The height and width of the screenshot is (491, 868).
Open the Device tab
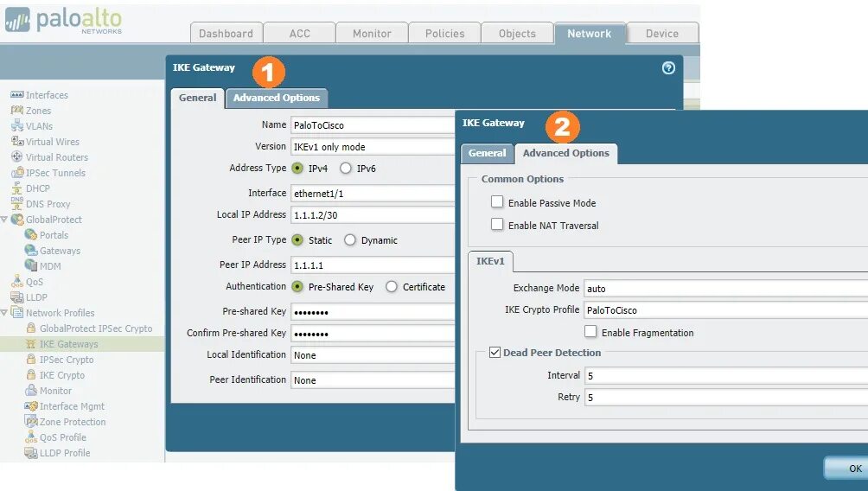tap(662, 33)
